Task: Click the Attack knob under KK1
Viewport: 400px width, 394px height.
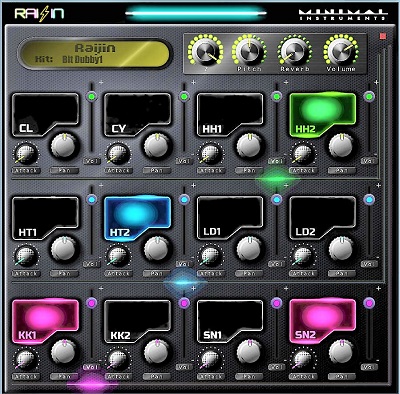Action: click(x=26, y=360)
